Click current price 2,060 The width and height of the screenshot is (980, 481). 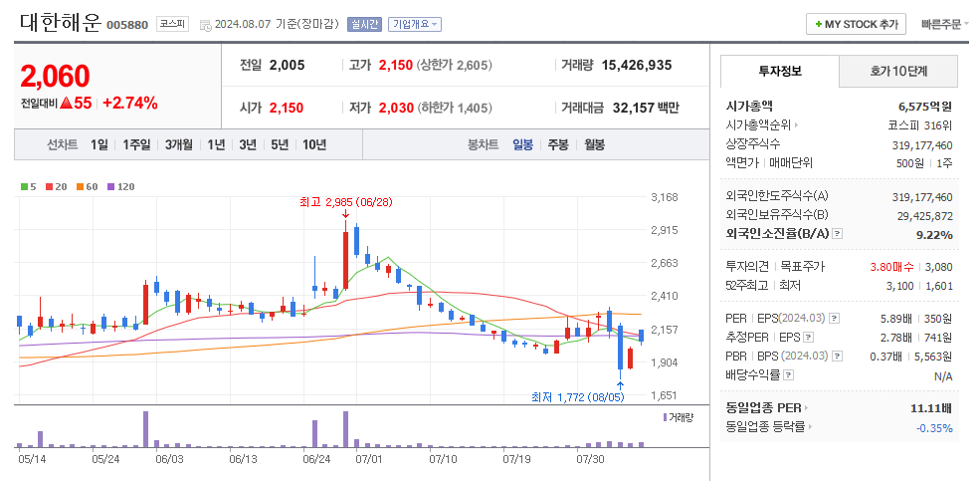(x=55, y=77)
